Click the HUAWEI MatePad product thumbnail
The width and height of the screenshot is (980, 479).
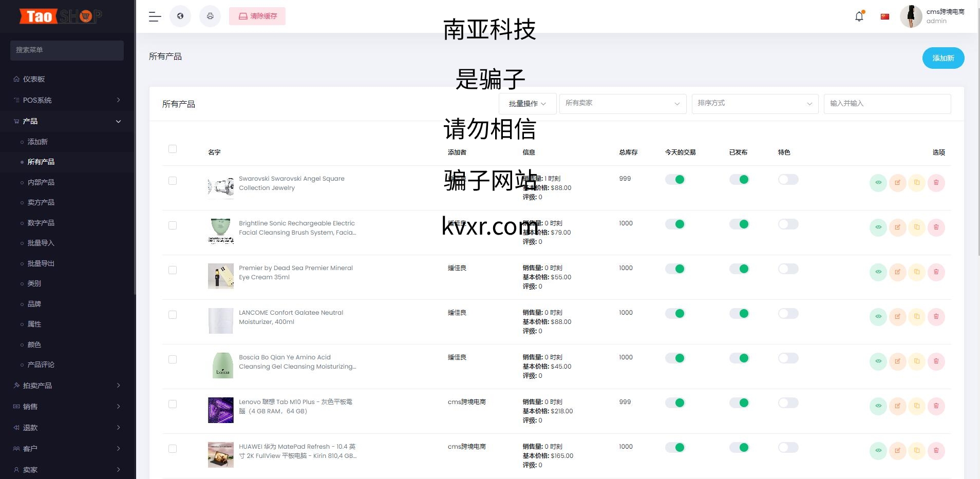[221, 455]
